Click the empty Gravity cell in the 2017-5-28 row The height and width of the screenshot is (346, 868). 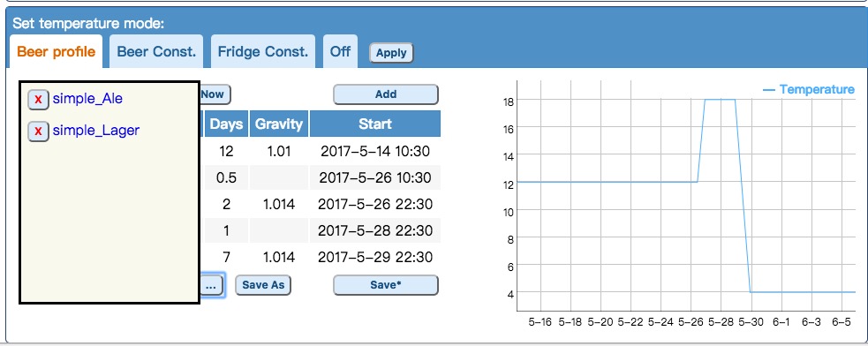tap(279, 230)
